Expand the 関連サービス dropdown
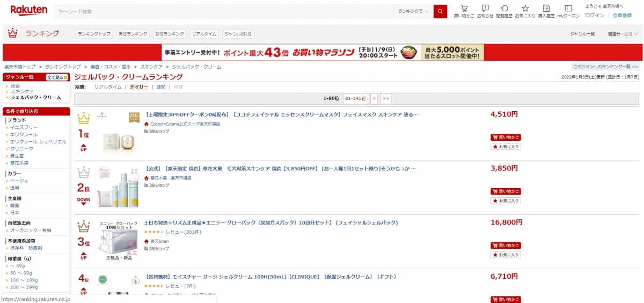Image resolution: width=644 pixels, height=303 pixels. [622, 34]
